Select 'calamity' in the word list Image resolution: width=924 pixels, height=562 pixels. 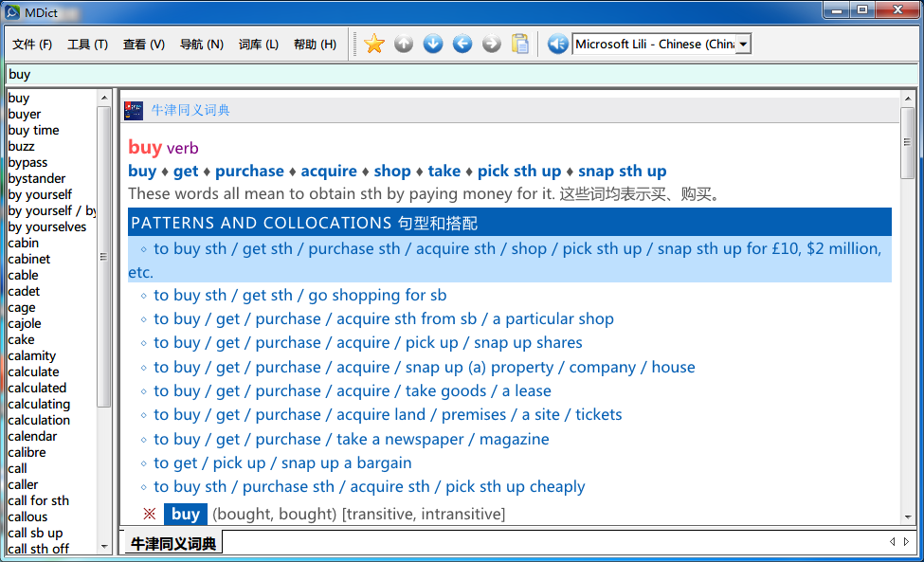click(32, 355)
